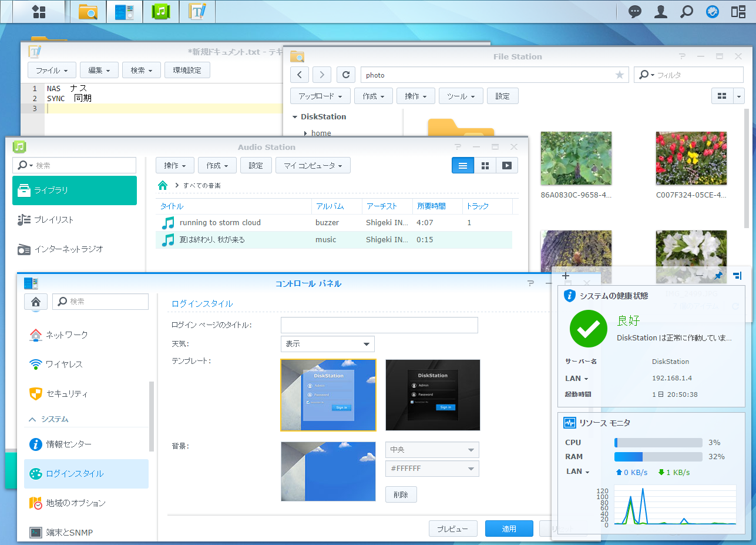Expand the 天気 dropdown showing 表示
The width and height of the screenshot is (756, 545).
coord(328,344)
